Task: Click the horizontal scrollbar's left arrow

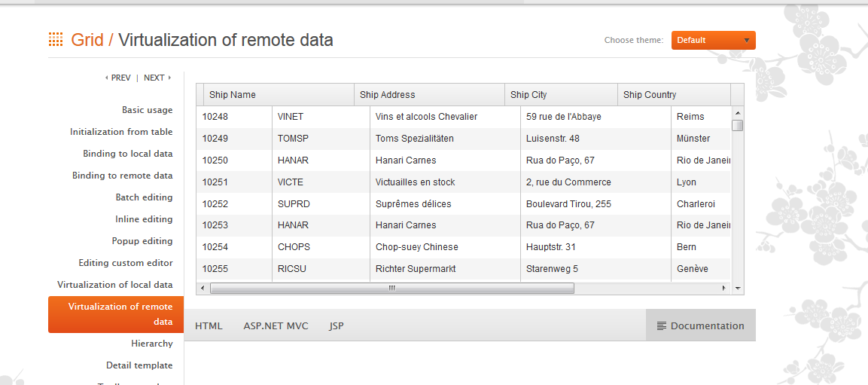Action: pos(202,288)
